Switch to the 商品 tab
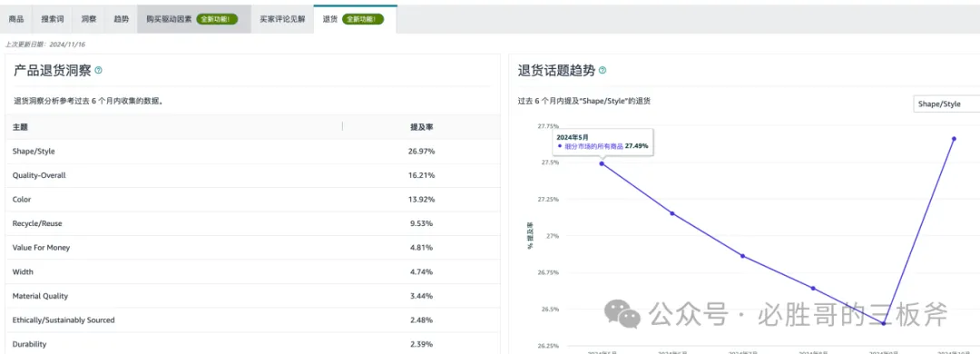This screenshot has width=980, height=354. pyautogui.click(x=16, y=19)
